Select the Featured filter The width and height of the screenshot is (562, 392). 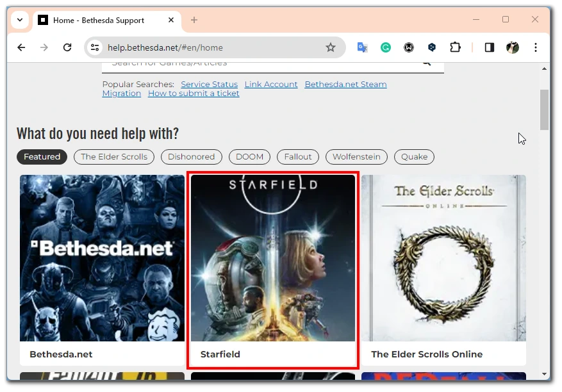point(42,156)
